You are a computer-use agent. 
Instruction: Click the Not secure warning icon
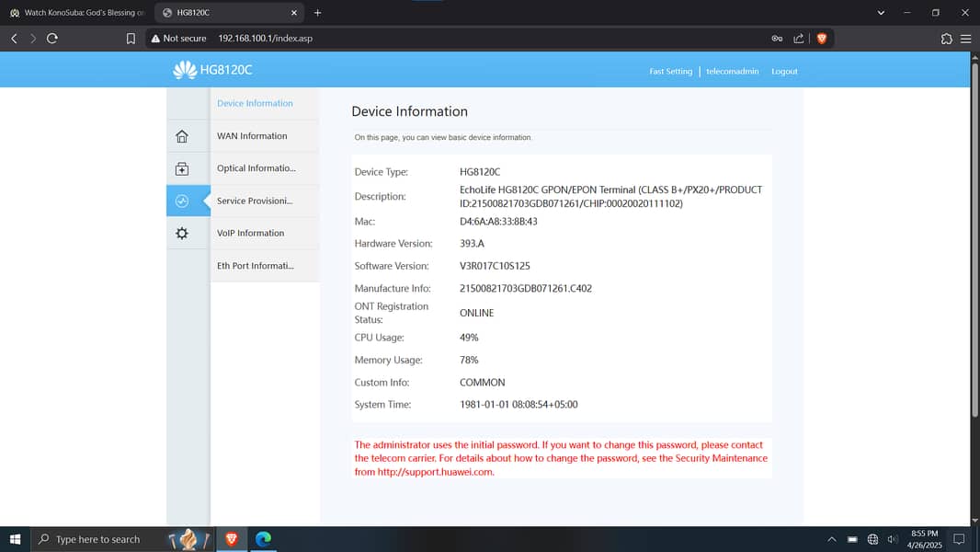pos(155,38)
